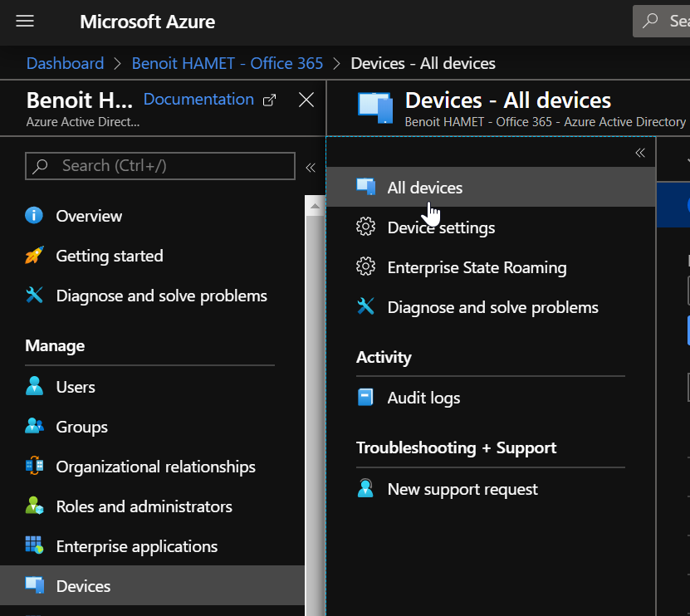Click the Device settings gear icon
Viewport: 690px width, 616px height.
click(x=365, y=227)
